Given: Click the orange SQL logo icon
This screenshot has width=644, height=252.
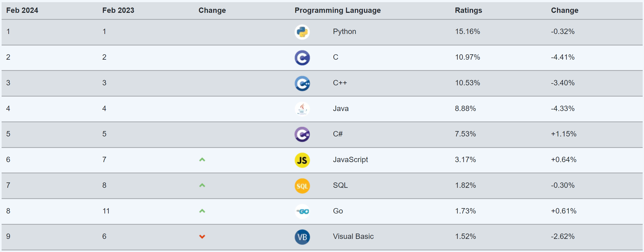Looking at the screenshot, I should pos(302,186).
